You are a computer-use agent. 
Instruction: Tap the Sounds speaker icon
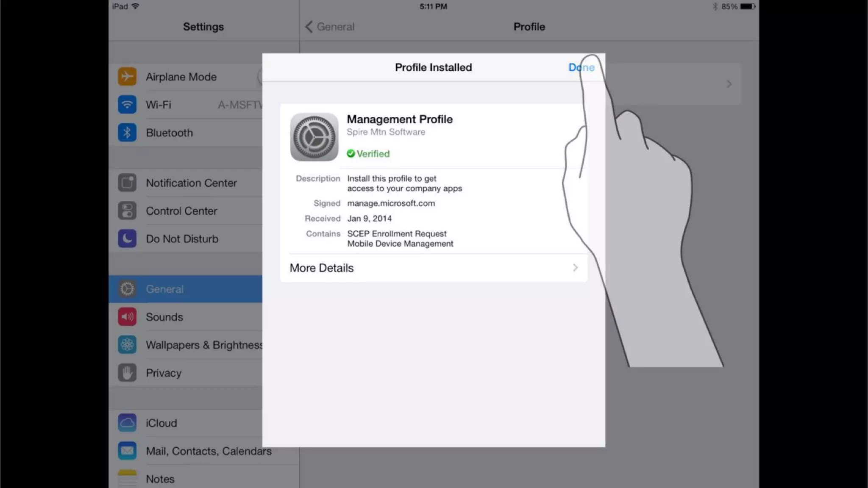pos(127,317)
